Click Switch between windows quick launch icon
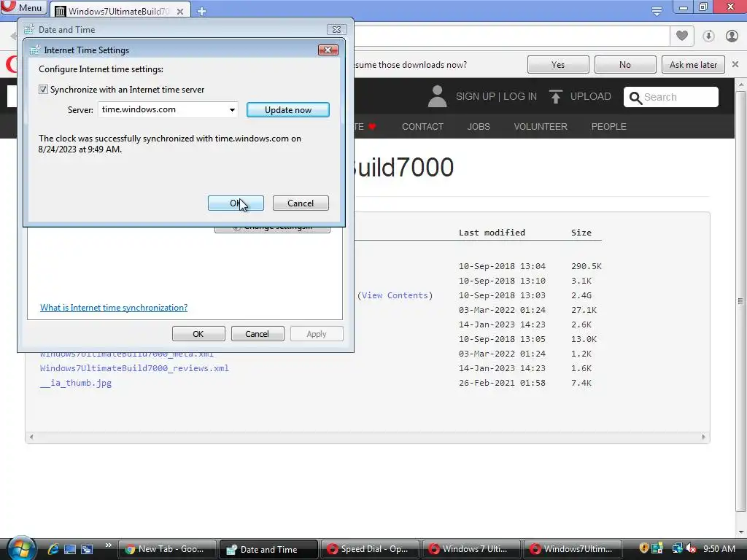 (x=87, y=549)
